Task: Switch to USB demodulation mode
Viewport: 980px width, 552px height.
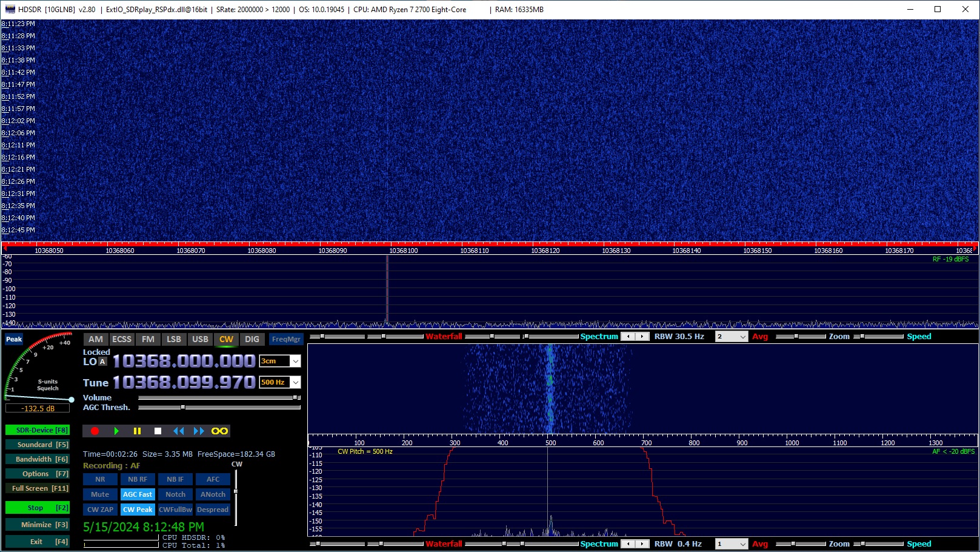Action: pyautogui.click(x=200, y=339)
